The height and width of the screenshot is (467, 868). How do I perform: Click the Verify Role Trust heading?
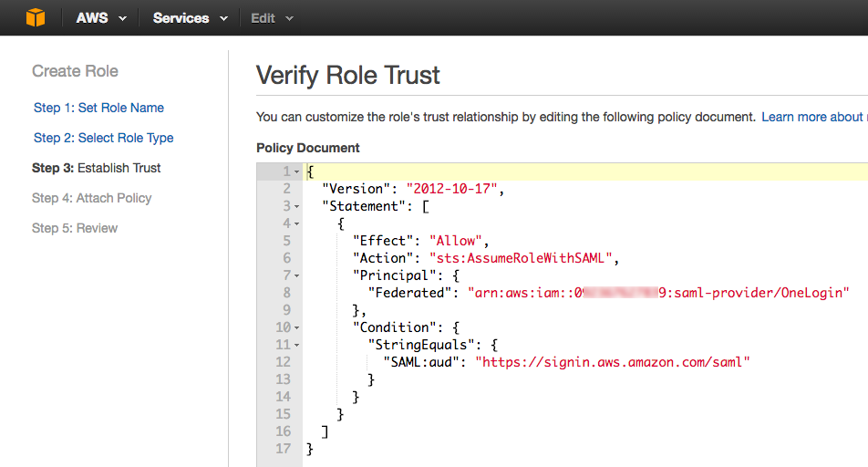347,75
